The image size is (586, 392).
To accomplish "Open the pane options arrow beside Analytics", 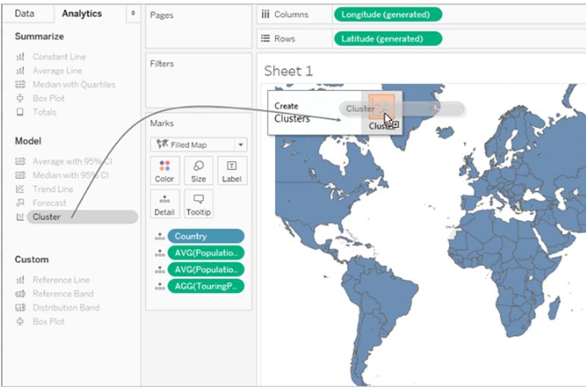I will pyautogui.click(x=133, y=14).
